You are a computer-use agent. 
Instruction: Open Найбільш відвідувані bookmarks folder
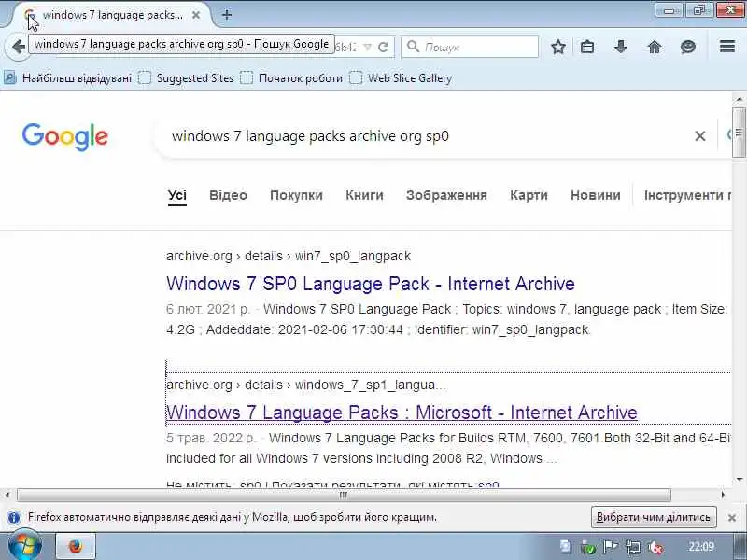pyautogui.click(x=67, y=78)
